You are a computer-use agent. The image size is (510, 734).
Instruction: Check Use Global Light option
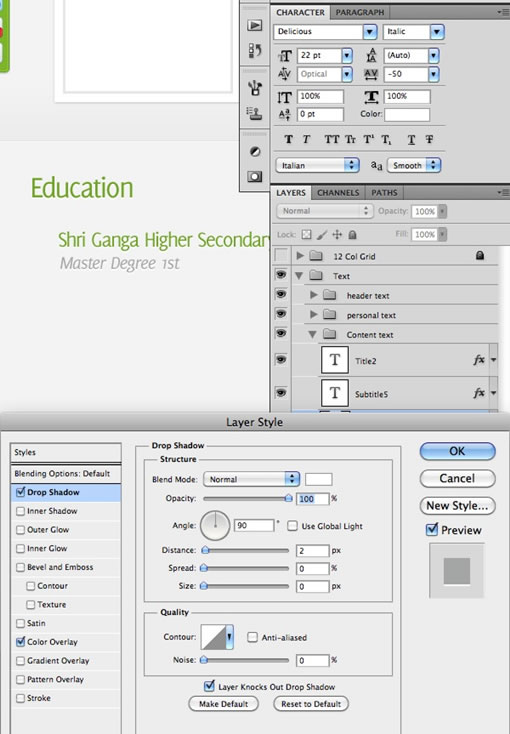[x=292, y=525]
